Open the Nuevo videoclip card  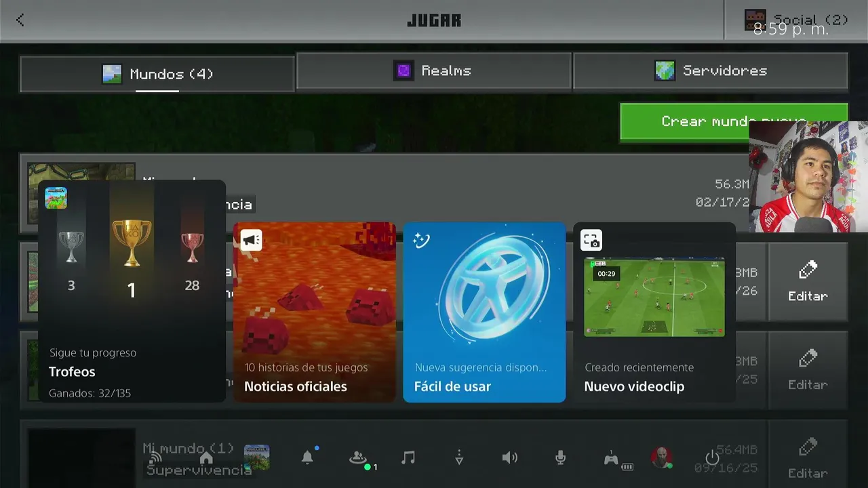[x=654, y=312]
